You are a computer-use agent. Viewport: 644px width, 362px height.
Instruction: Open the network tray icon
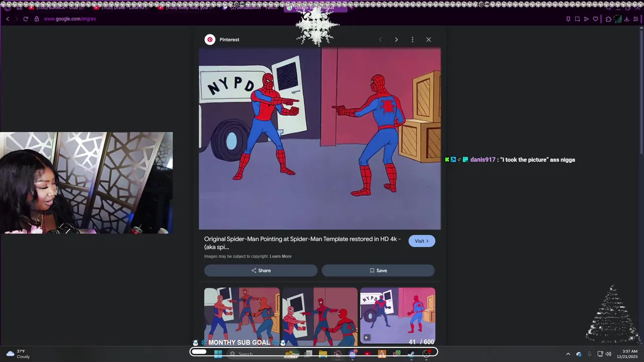pyautogui.click(x=600, y=354)
